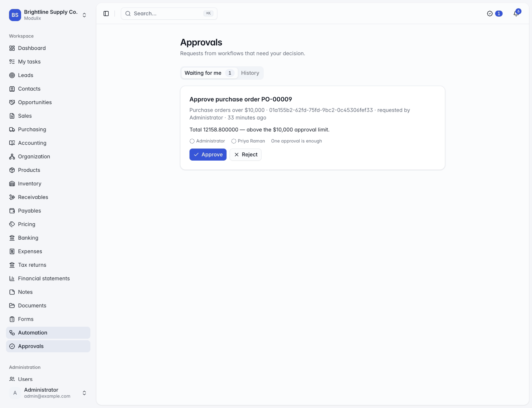Viewport: 532px width, 408px height.
Task: Click the Payables wallet icon
Action: point(12,211)
